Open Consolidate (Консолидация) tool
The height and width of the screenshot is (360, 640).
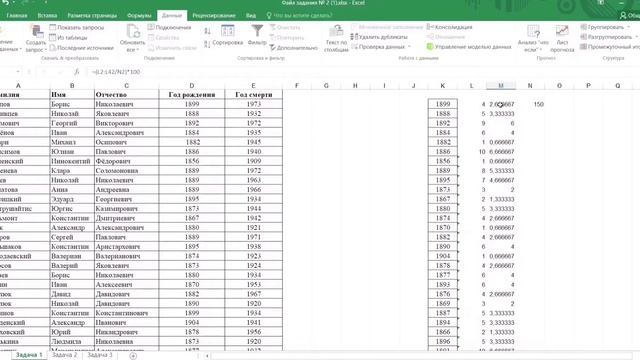point(449,27)
